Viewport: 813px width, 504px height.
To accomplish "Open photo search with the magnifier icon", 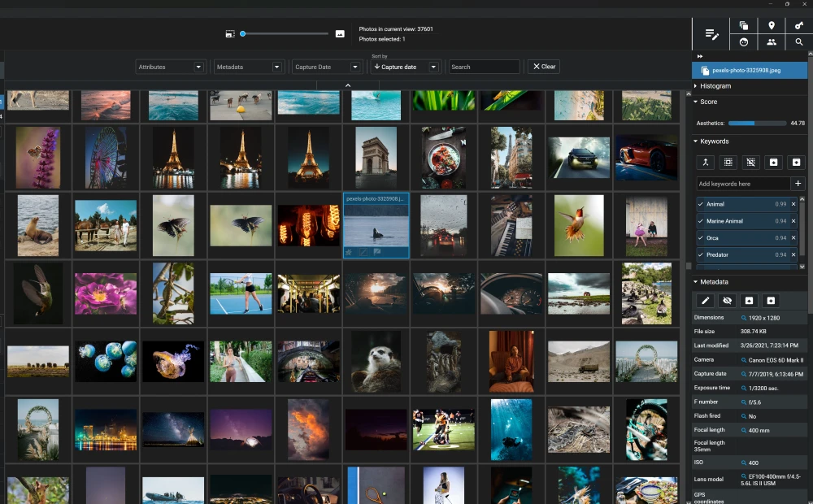I will pos(799,42).
